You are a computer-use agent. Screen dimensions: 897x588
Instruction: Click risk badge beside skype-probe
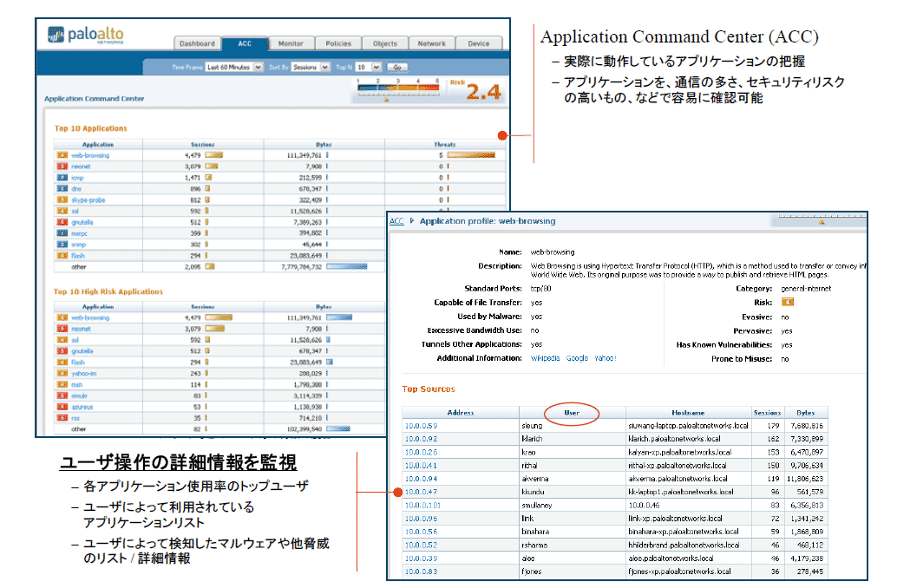62,200
